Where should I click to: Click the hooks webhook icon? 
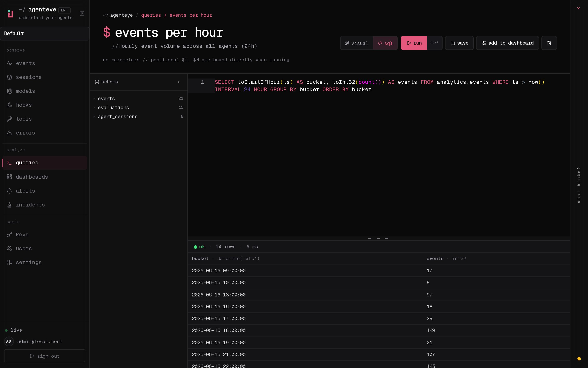(x=9, y=105)
